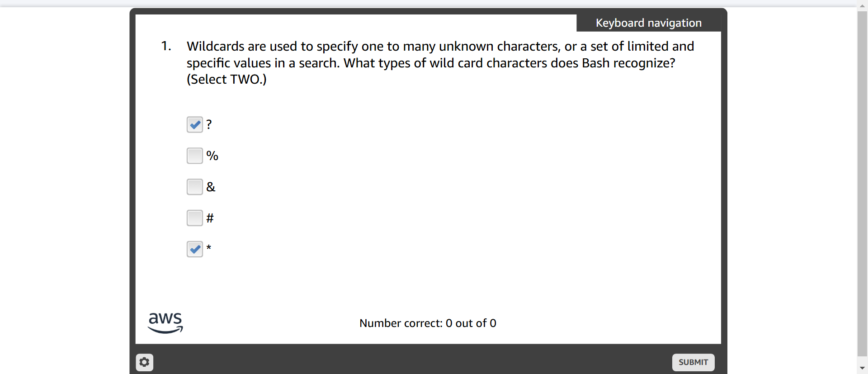Image resolution: width=868 pixels, height=374 pixels.
Task: Click the '#' answer label text
Action: [x=210, y=218]
